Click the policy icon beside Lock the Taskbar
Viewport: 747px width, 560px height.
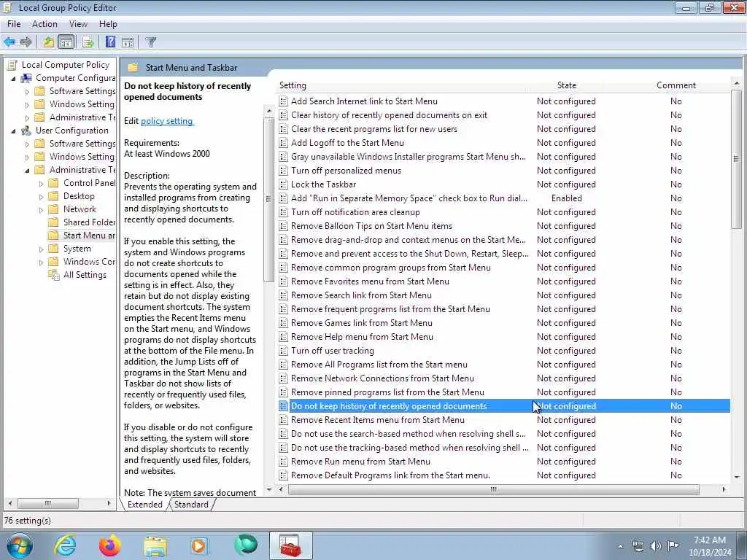[284, 184]
